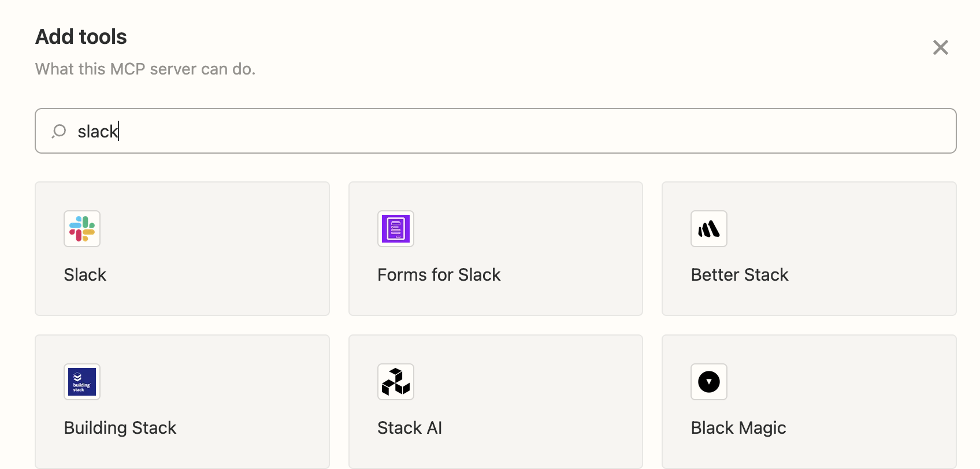This screenshot has height=469, width=980.
Task: Click the Slack name label
Action: point(85,275)
